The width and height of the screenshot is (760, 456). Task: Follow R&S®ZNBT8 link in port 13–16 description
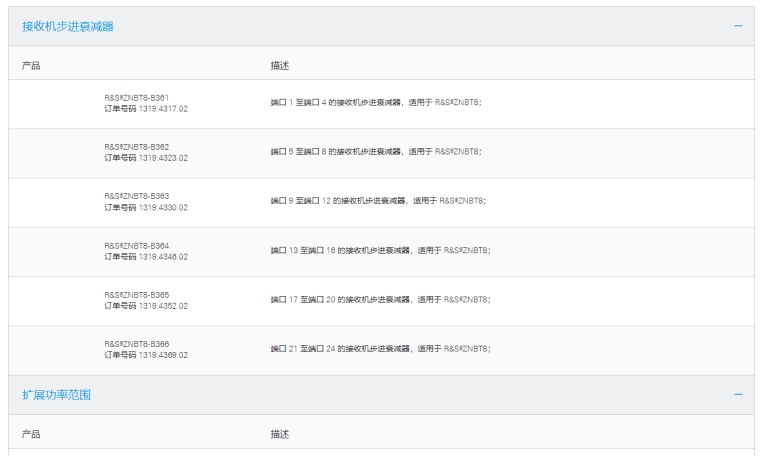click(x=467, y=250)
